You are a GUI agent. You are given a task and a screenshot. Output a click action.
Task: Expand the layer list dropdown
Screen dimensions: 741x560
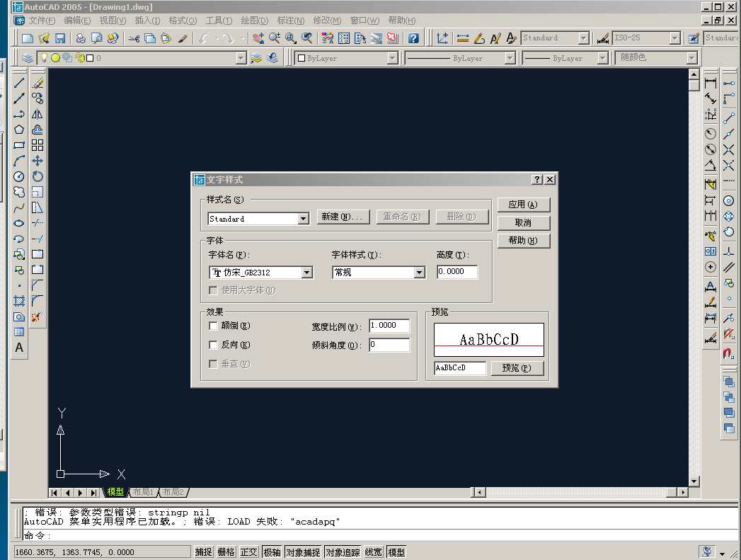click(x=241, y=58)
